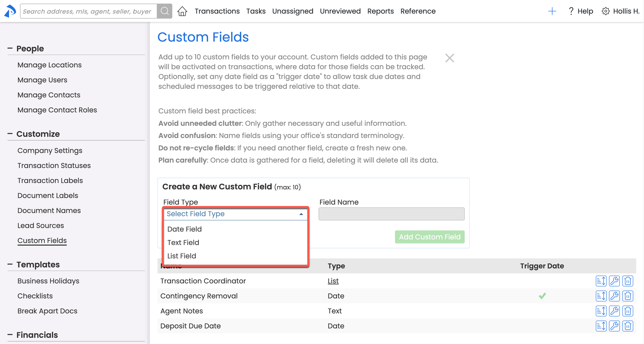Go to the Unassigned tab
Screen dimensions: 644x344
(x=292, y=11)
